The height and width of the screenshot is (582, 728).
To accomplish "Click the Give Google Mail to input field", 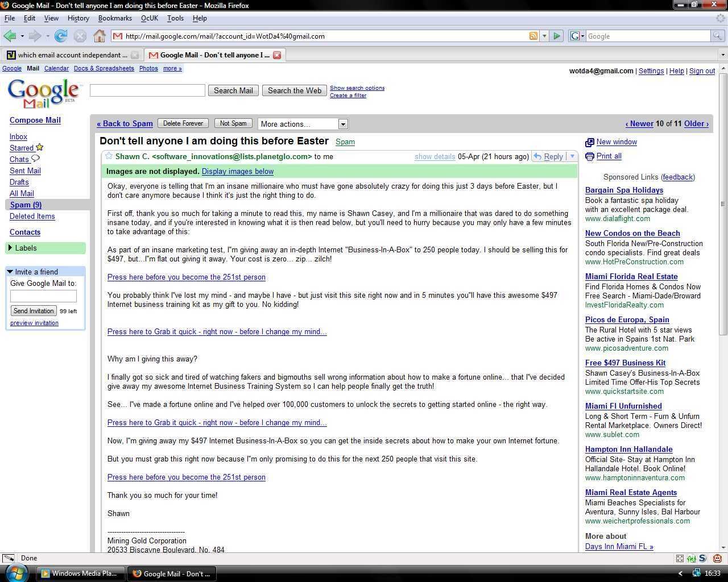I will 43,296.
